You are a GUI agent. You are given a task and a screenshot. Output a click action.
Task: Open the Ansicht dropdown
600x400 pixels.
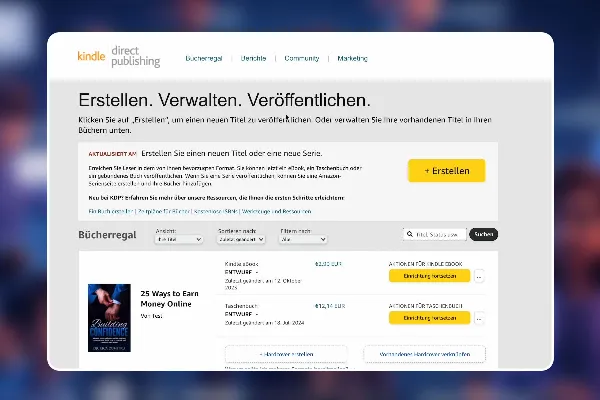click(x=179, y=239)
